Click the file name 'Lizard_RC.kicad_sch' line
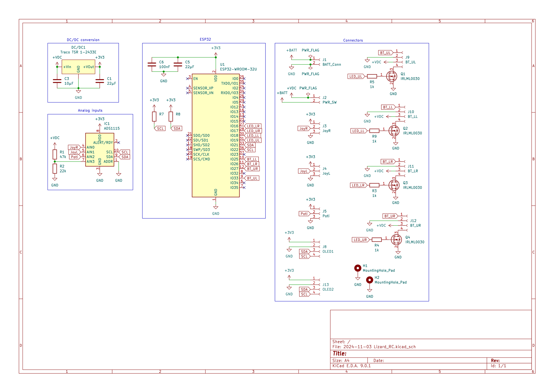This screenshot has height=392, width=554. [374, 347]
